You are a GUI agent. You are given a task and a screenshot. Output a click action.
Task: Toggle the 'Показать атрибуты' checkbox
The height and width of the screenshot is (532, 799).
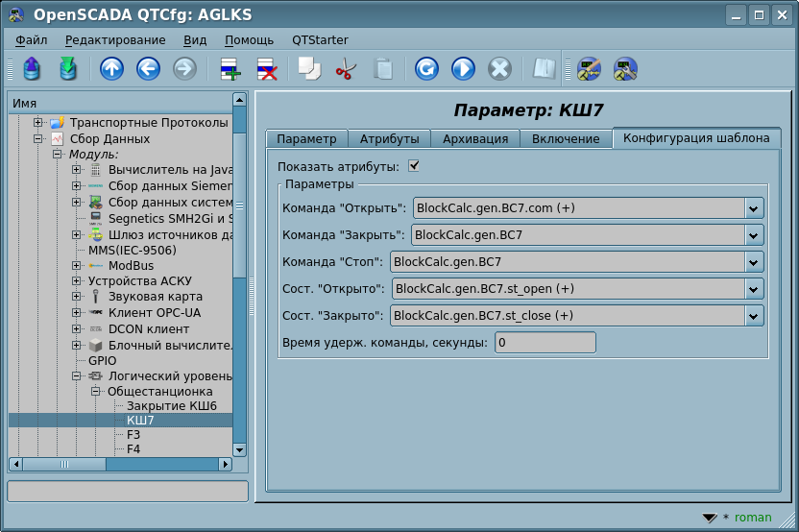coord(414,165)
